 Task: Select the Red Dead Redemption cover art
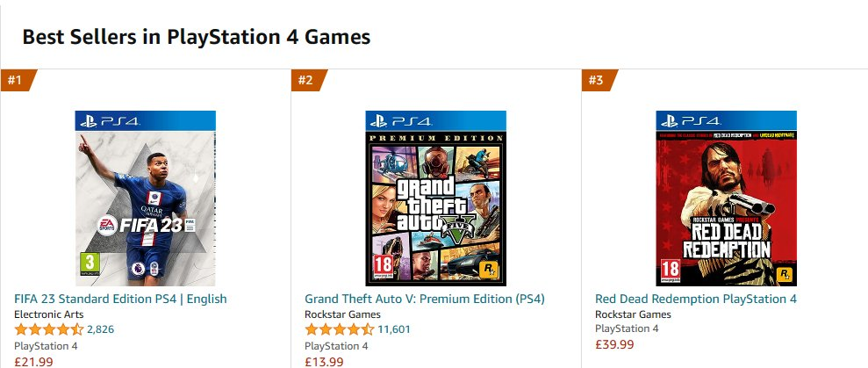coord(726,198)
